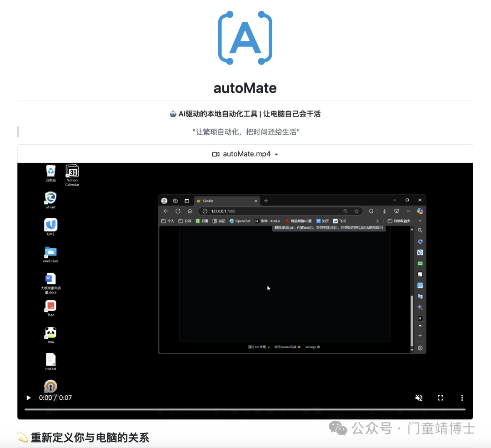The height and width of the screenshot is (448, 491).
Task: Open the browser profile avatar
Action: pyautogui.click(x=164, y=201)
